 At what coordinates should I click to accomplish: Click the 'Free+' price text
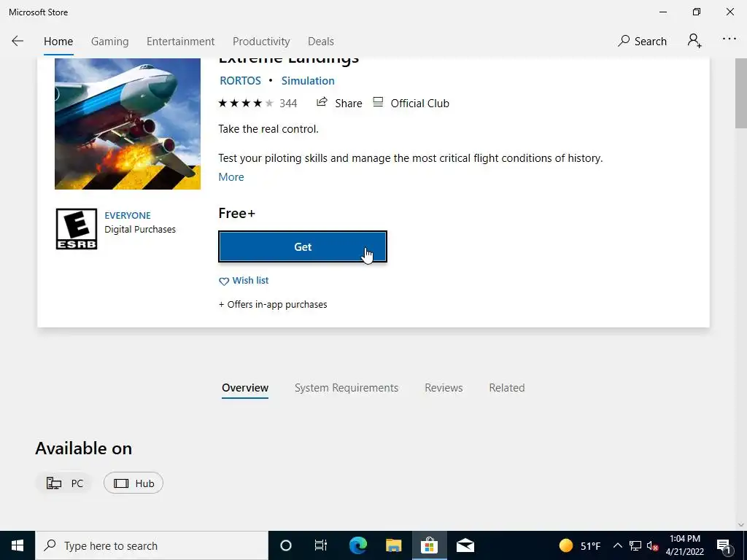[x=237, y=214]
